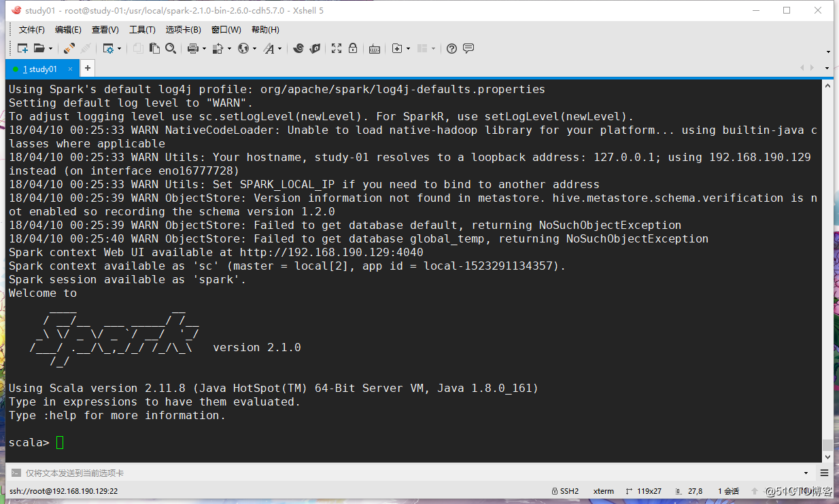The height and width of the screenshot is (504, 839).
Task: Open the 编辑(E) menu
Action: (68, 30)
